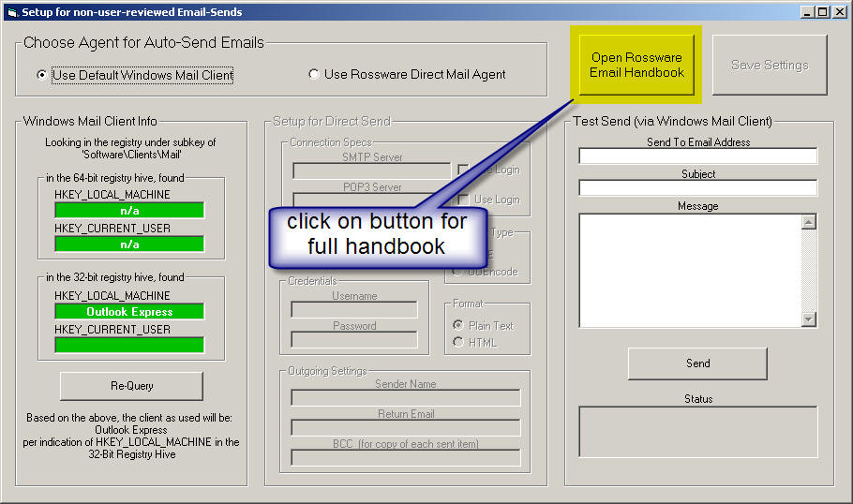Tick the Use Login checkbox under POP3 Server

[x=463, y=200]
